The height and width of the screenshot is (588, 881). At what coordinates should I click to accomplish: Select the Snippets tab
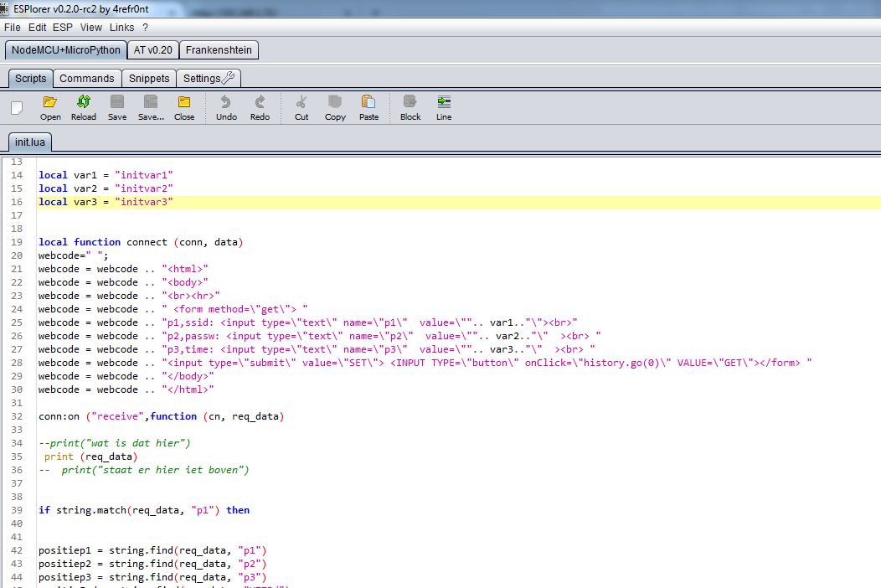coord(149,78)
